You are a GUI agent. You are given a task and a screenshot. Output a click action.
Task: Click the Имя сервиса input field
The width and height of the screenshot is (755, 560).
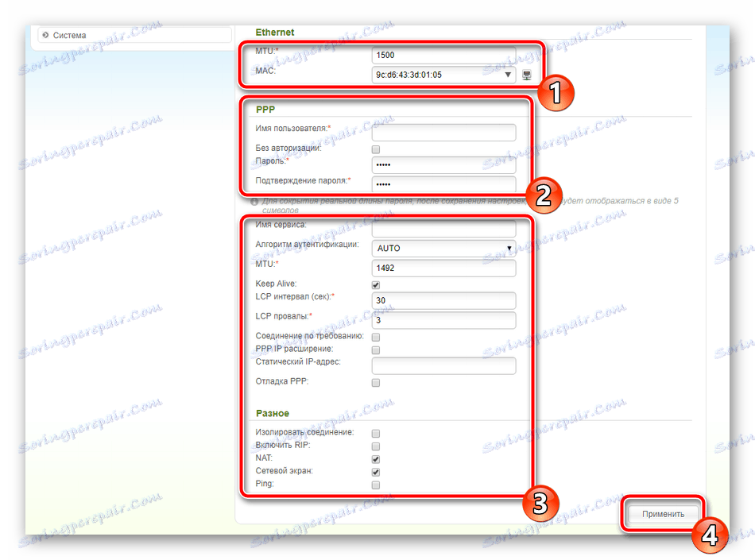[443, 229]
